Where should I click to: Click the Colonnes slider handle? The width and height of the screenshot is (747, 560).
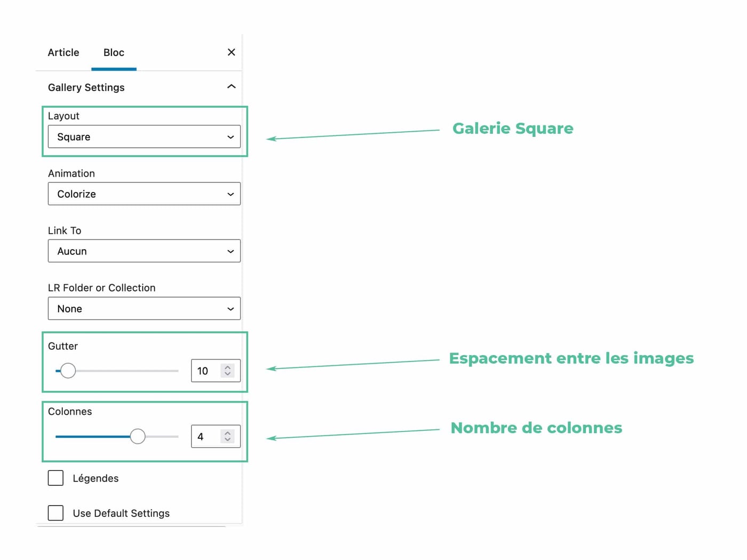coord(138,436)
